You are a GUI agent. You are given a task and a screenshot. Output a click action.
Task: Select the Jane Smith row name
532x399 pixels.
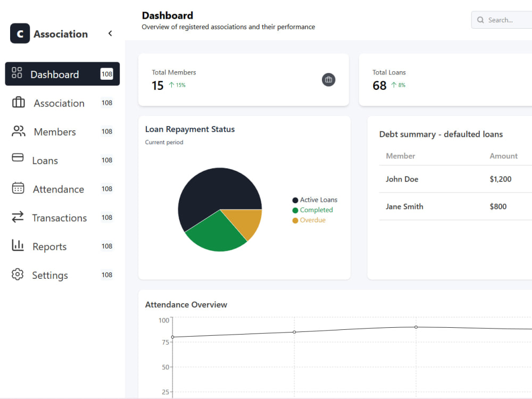[x=404, y=206]
